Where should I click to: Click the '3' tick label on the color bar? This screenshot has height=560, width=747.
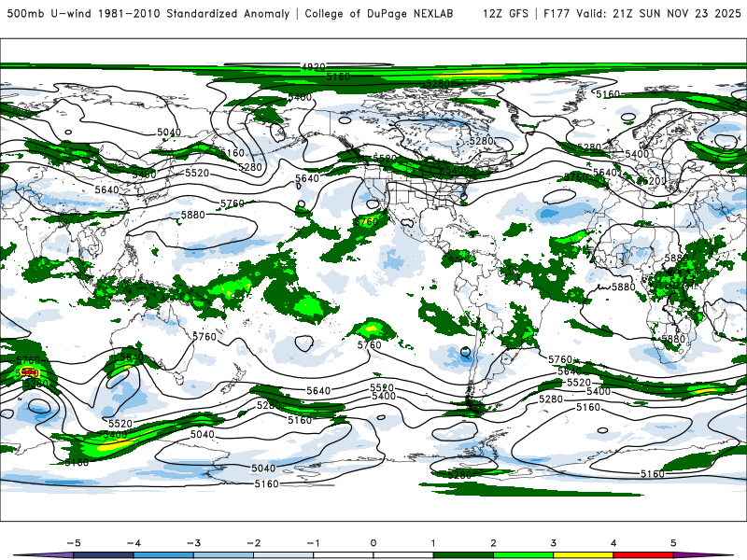pos(553,543)
